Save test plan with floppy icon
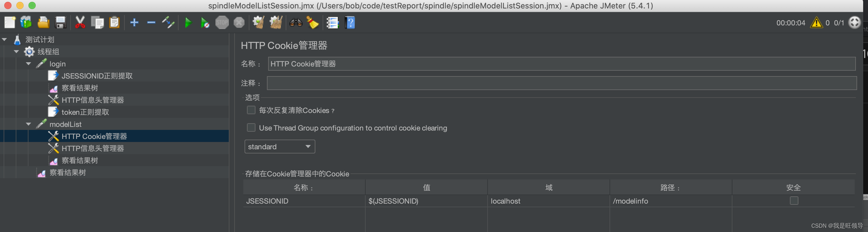The height and width of the screenshot is (232, 868). pyautogui.click(x=60, y=23)
